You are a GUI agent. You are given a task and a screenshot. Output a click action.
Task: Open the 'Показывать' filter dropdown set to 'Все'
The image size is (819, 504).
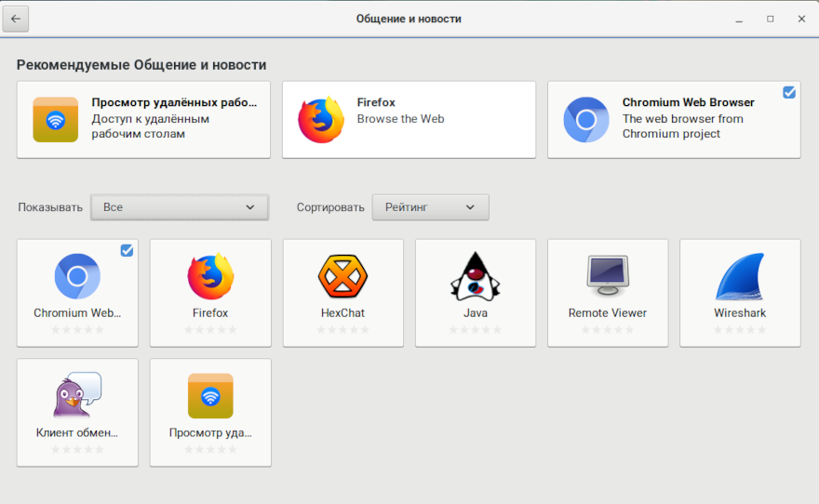[179, 207]
